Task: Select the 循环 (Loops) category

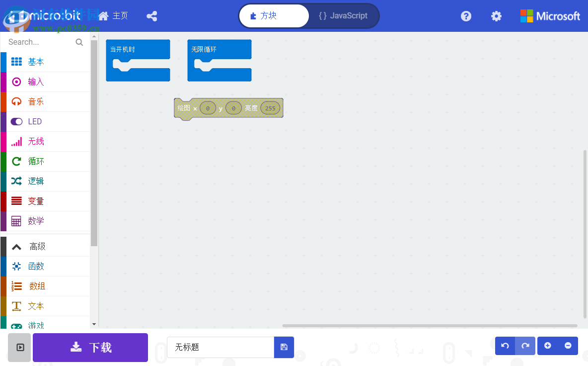Action: (x=35, y=161)
